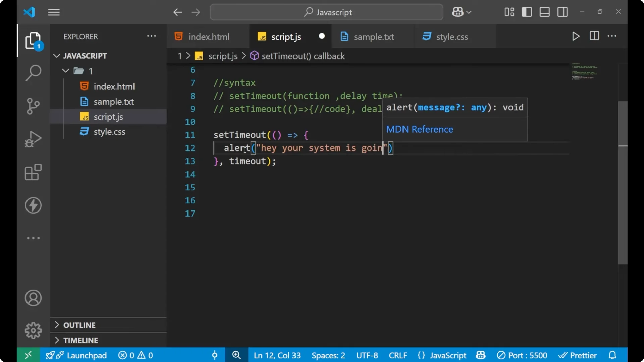Collapse the JAVASCRIPT folder tree
Viewport: 644px width, 362px height.
[56, 56]
